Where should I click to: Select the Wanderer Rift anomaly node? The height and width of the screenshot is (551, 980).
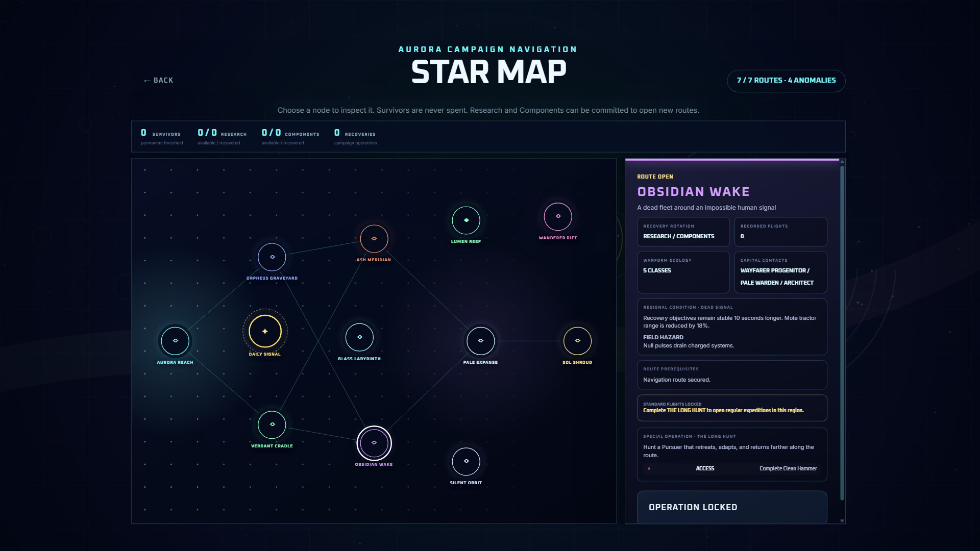[x=558, y=216]
